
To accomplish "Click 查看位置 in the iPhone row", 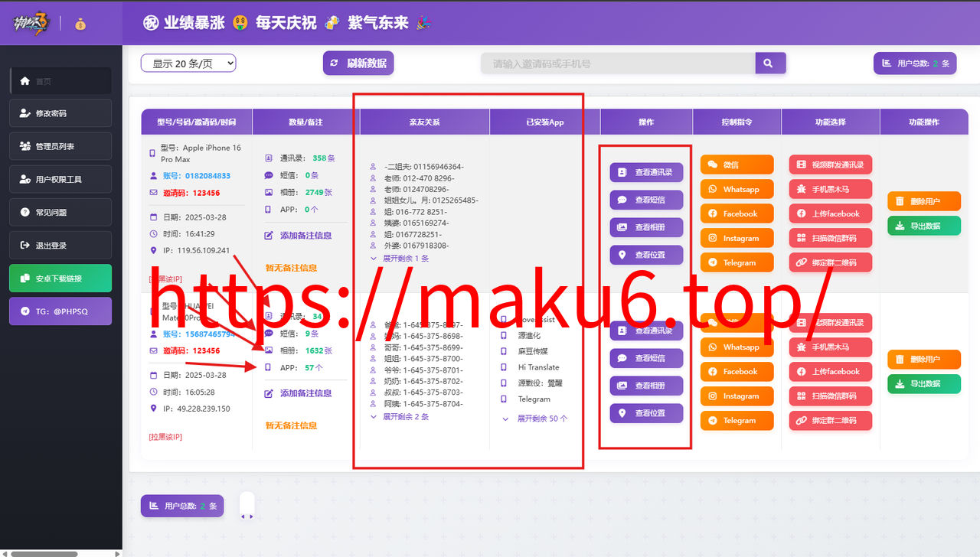I will point(646,255).
